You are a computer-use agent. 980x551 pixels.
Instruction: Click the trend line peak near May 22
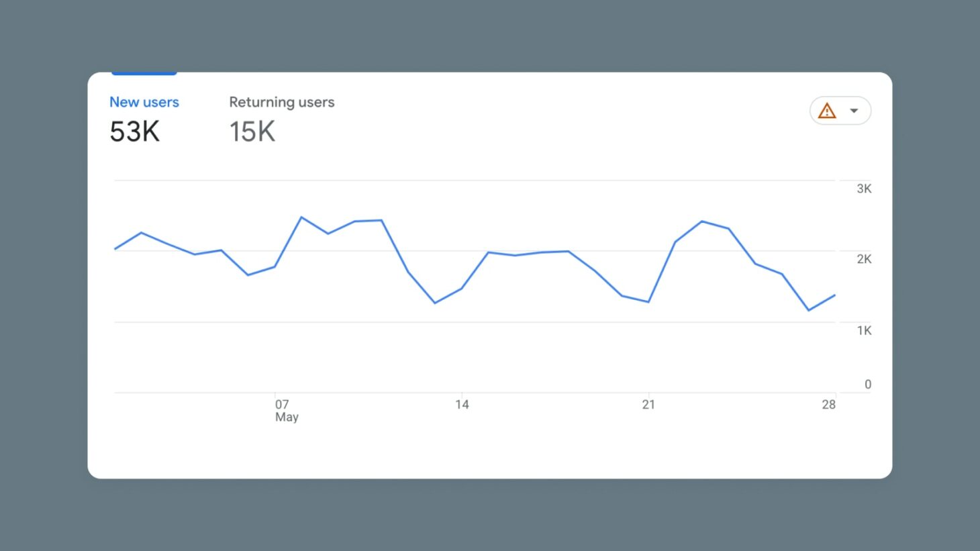click(702, 221)
